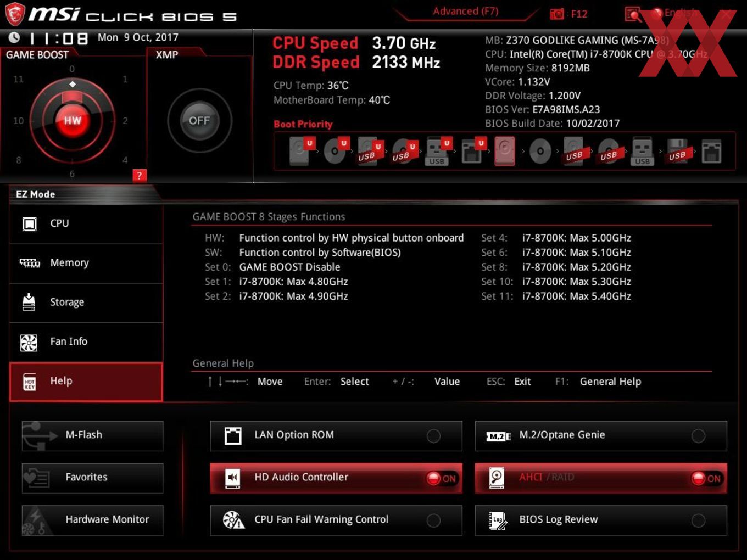Set Game Boost dial to stage 1
747x560 pixels.
point(125,79)
